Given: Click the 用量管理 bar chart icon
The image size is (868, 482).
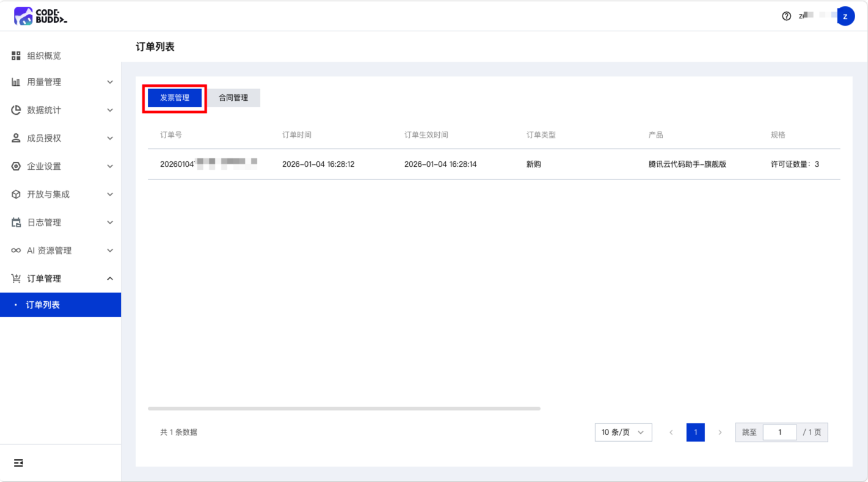Looking at the screenshot, I should click(x=16, y=82).
